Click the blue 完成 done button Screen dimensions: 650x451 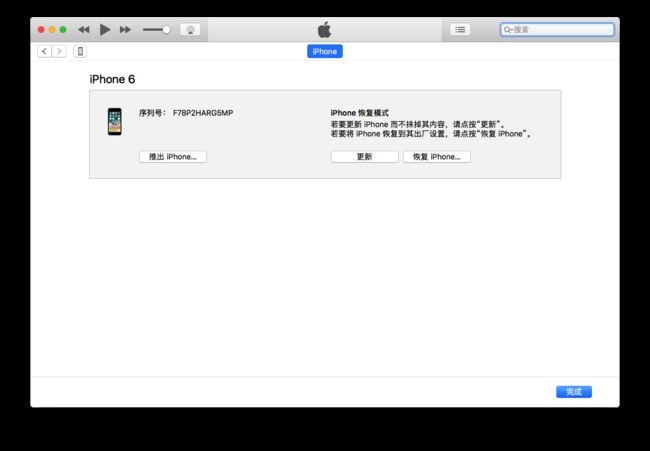coord(574,392)
